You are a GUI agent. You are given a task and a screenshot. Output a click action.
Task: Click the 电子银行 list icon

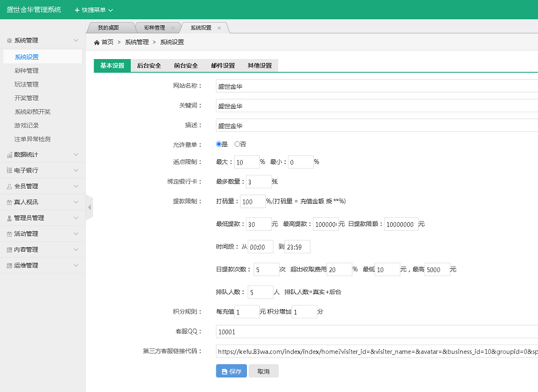9,170
